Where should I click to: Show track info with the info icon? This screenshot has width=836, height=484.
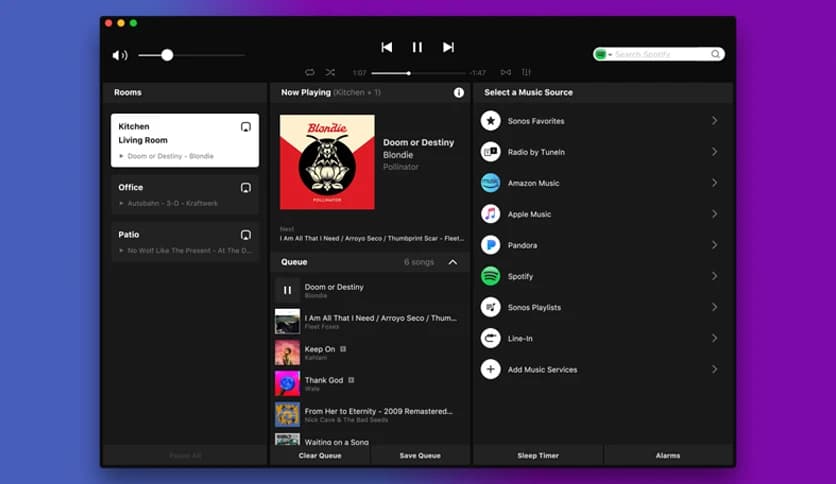tap(459, 93)
